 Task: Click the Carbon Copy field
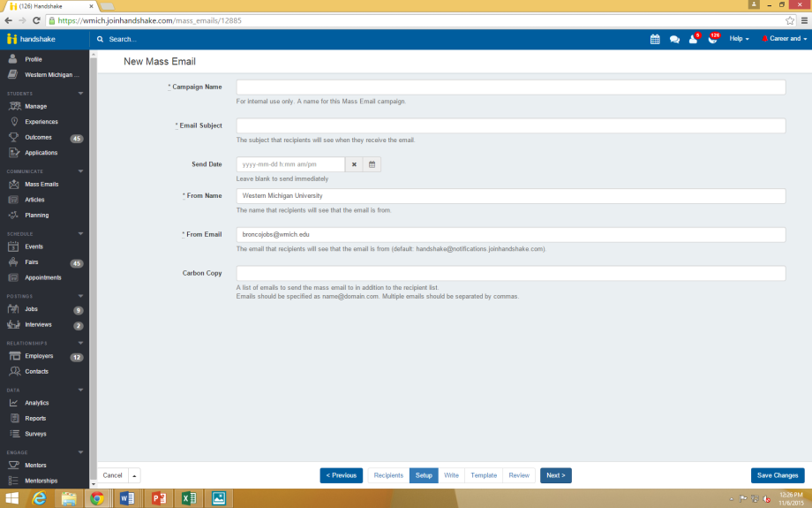[x=511, y=273]
